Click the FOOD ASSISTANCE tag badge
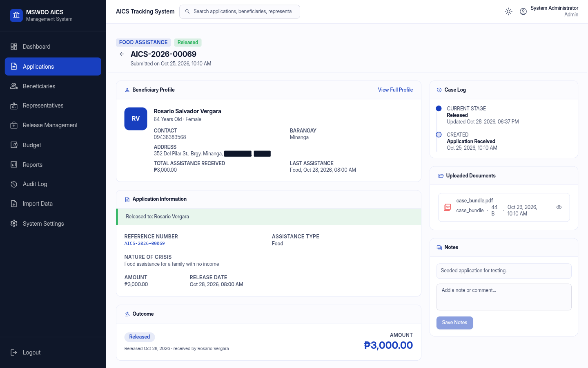The height and width of the screenshot is (368, 588). tap(143, 43)
